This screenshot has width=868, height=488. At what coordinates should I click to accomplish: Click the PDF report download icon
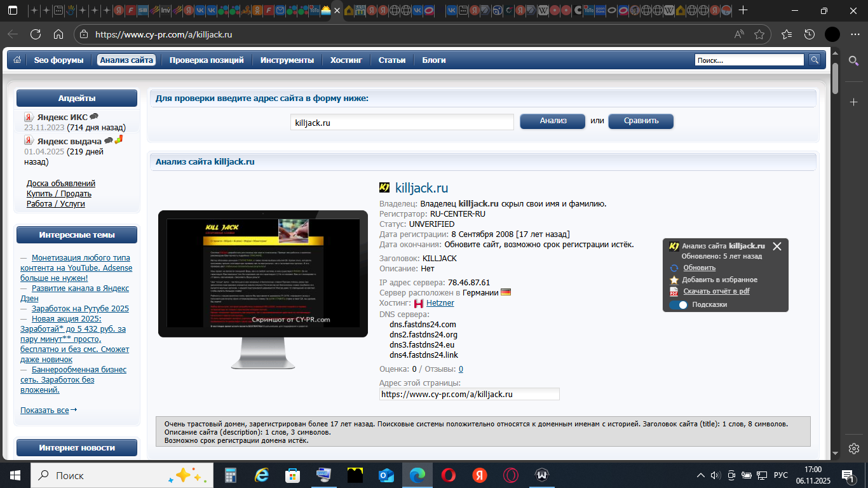click(x=674, y=292)
